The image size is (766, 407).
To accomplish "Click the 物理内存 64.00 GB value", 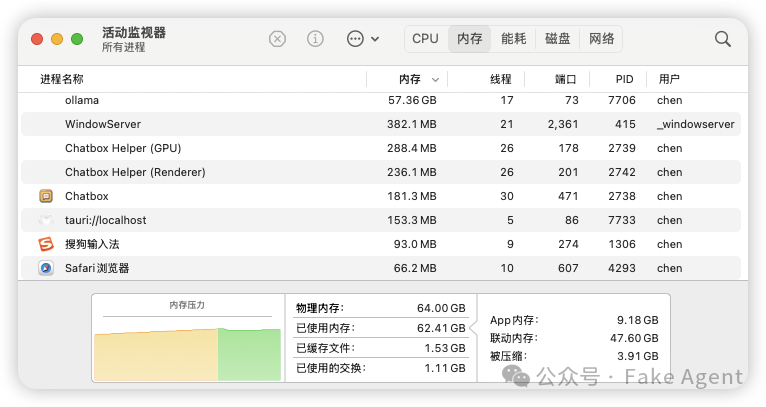I will 441,308.
